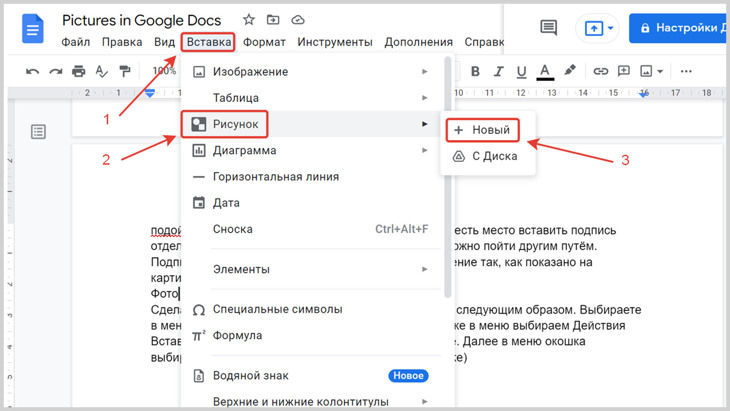Select the Рисунок menu item

[x=311, y=124]
